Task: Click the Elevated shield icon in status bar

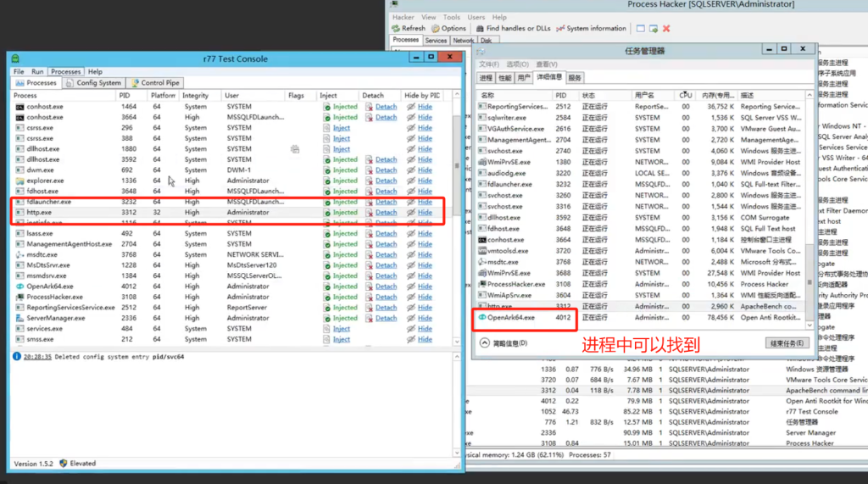Action: (x=63, y=464)
